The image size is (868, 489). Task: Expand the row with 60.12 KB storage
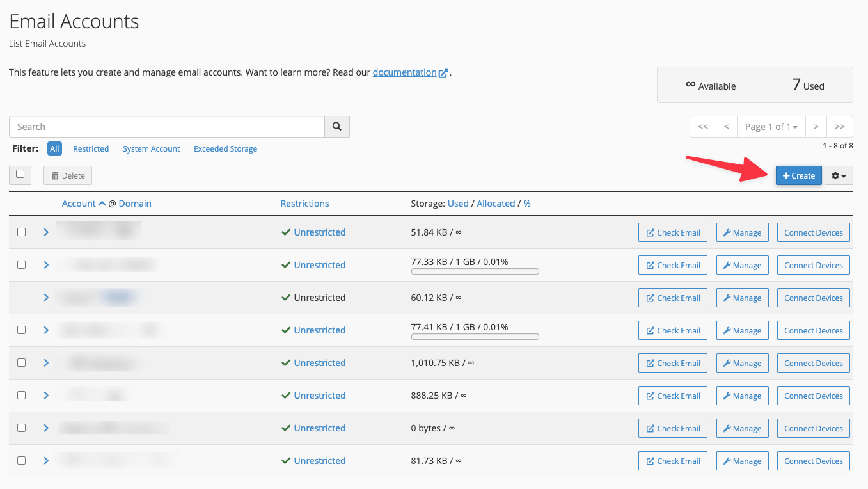point(46,298)
